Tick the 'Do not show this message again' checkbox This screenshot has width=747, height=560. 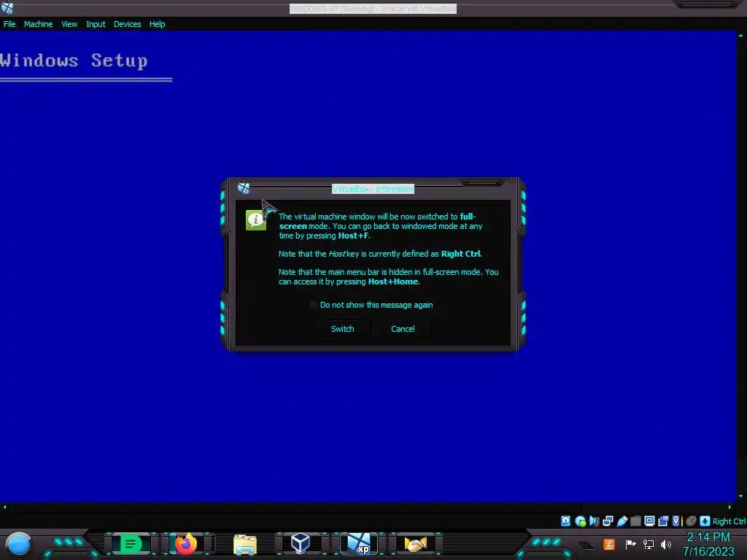(x=313, y=305)
